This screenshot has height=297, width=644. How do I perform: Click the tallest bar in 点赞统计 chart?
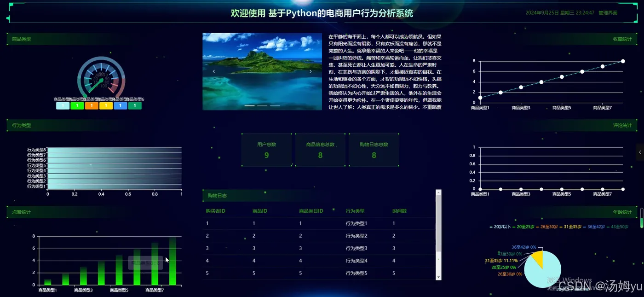(172, 261)
